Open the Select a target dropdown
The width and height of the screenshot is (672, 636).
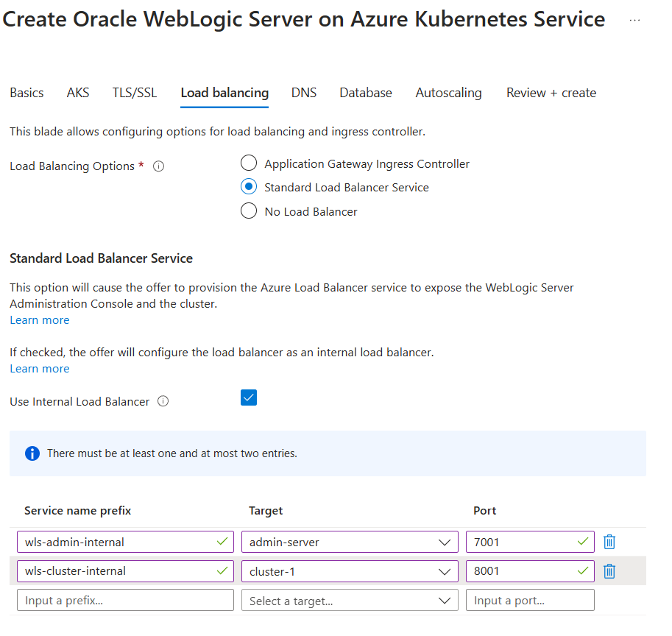pos(350,600)
